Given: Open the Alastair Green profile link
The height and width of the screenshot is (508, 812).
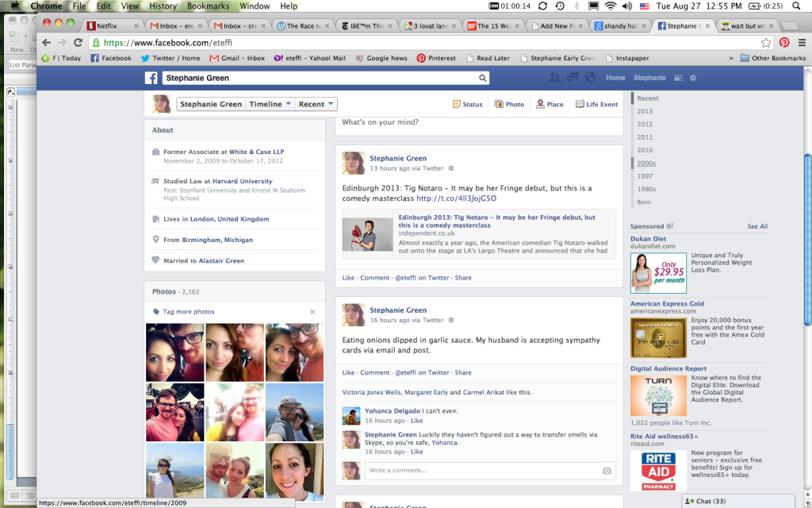Looking at the screenshot, I should 221,260.
